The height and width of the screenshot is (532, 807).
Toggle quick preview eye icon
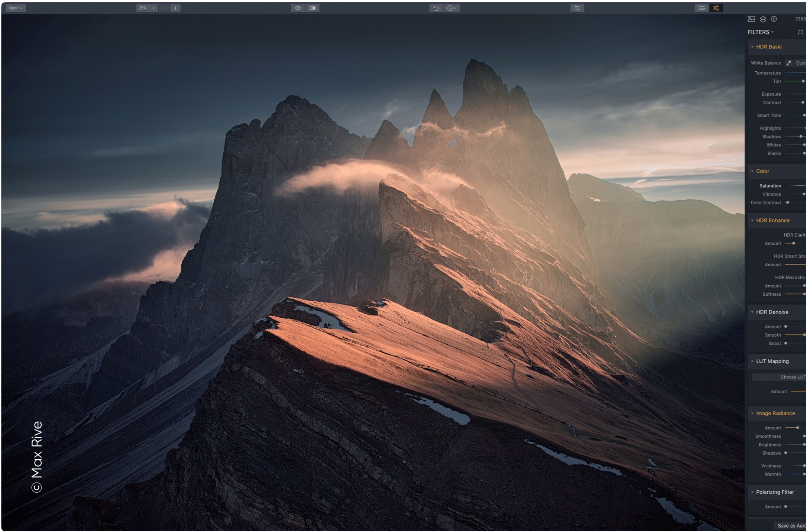[298, 8]
